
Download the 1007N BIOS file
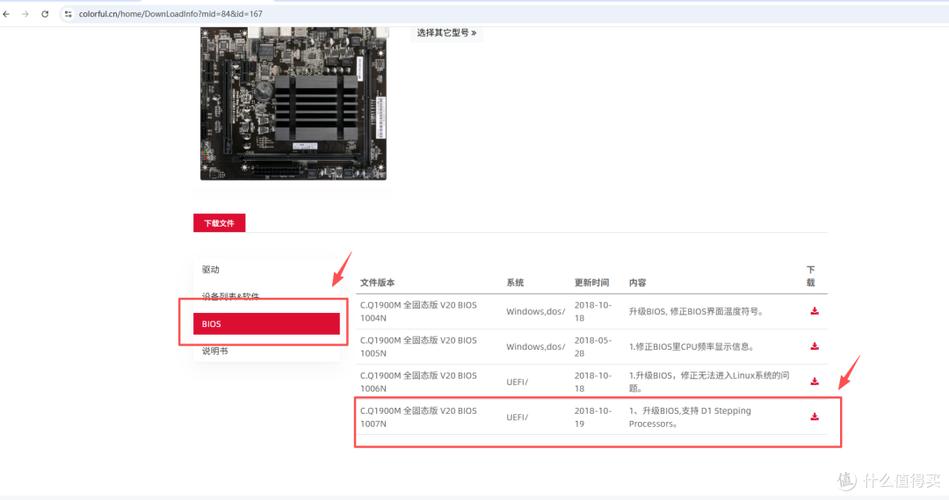[815, 416]
